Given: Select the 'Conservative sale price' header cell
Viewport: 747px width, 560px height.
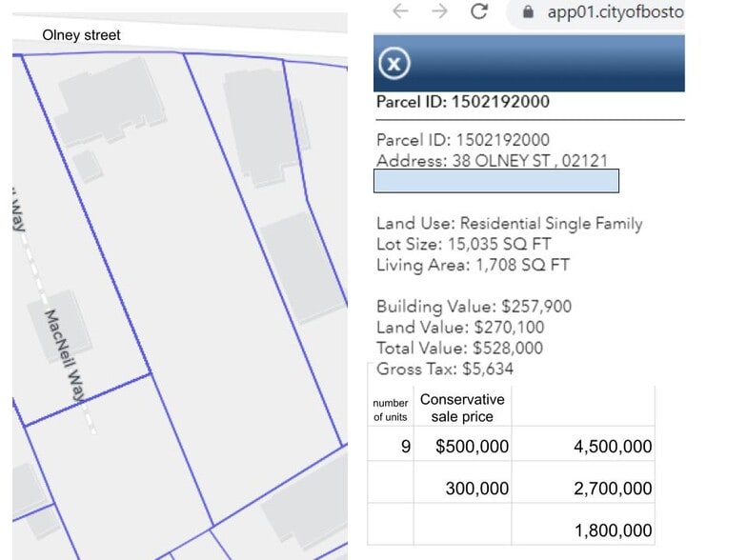Looking at the screenshot, I should point(462,408).
